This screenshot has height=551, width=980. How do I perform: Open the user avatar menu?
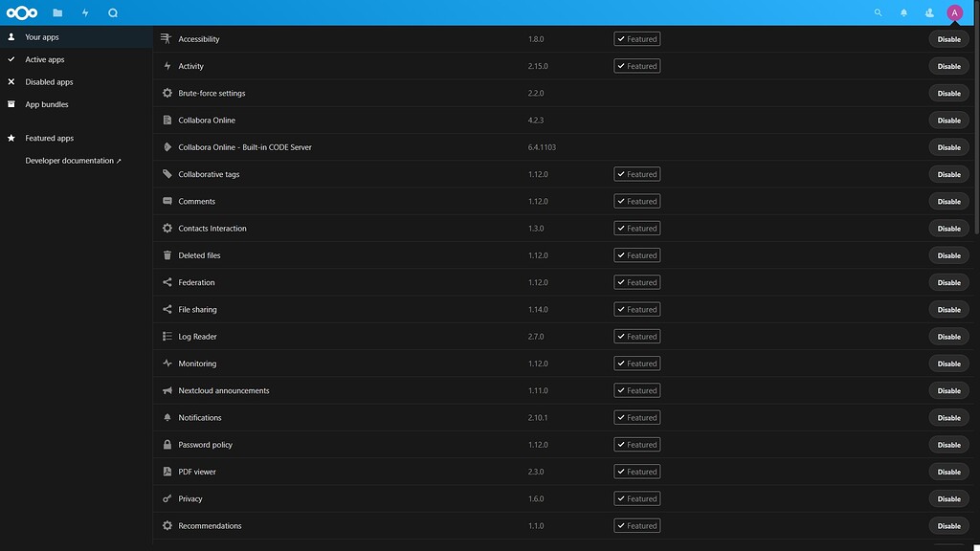click(954, 13)
